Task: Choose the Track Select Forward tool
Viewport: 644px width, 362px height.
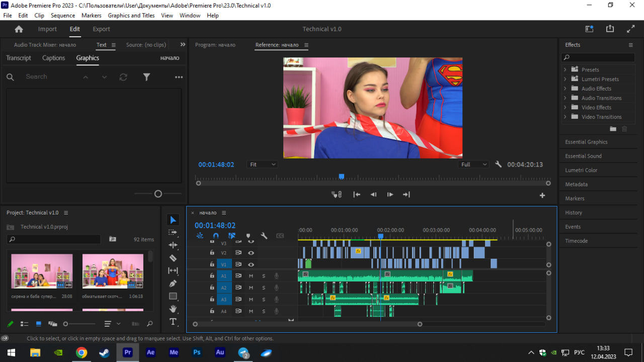Action: [173, 233]
